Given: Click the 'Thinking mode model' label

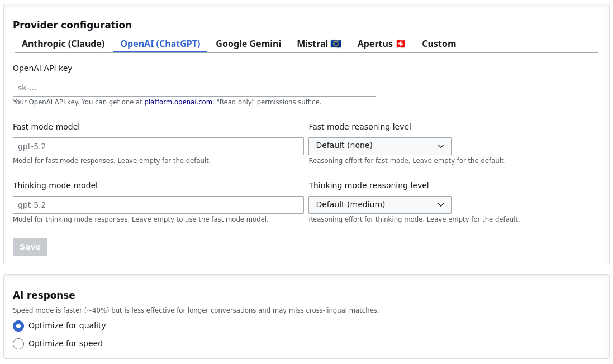Looking at the screenshot, I should (55, 185).
